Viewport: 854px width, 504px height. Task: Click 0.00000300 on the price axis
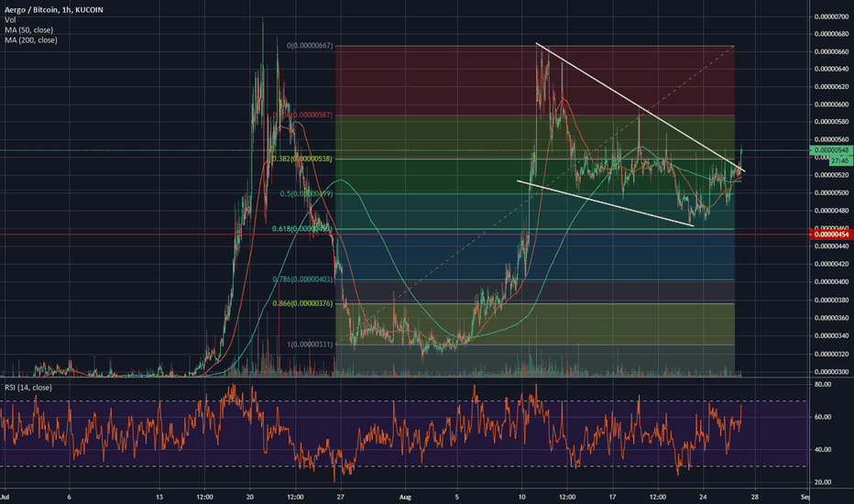click(x=832, y=372)
